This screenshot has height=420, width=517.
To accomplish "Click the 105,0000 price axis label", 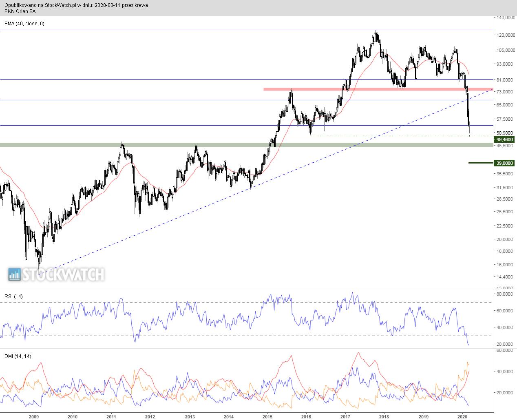I will point(505,50).
